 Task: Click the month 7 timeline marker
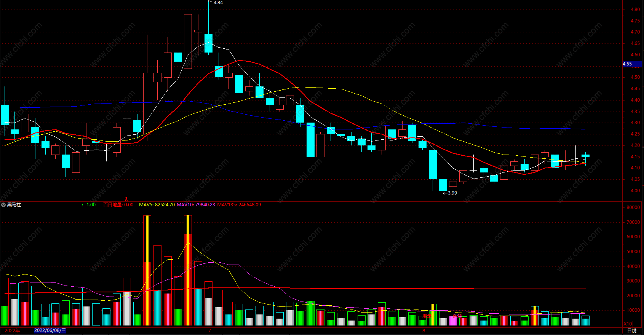(x=209, y=331)
